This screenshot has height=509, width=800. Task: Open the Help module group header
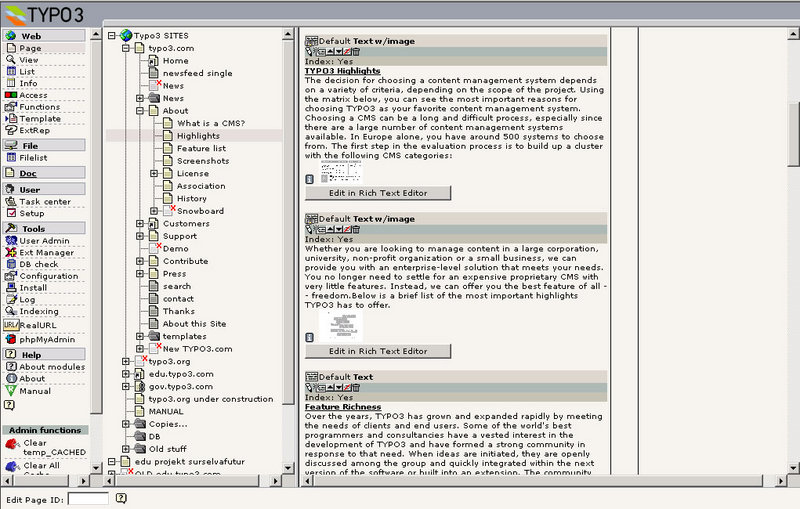[44, 354]
